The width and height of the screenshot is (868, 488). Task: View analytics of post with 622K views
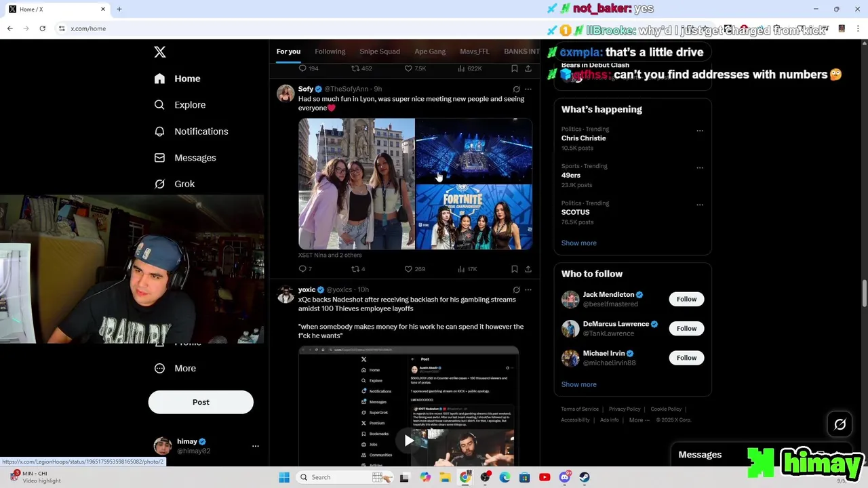pos(470,68)
